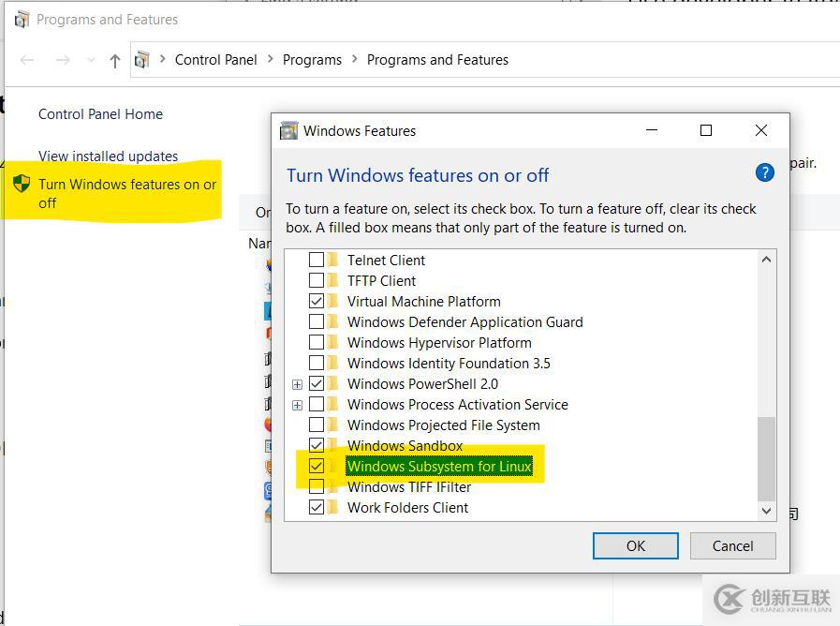Check the Windows TIFF IFilter box

coord(317,486)
